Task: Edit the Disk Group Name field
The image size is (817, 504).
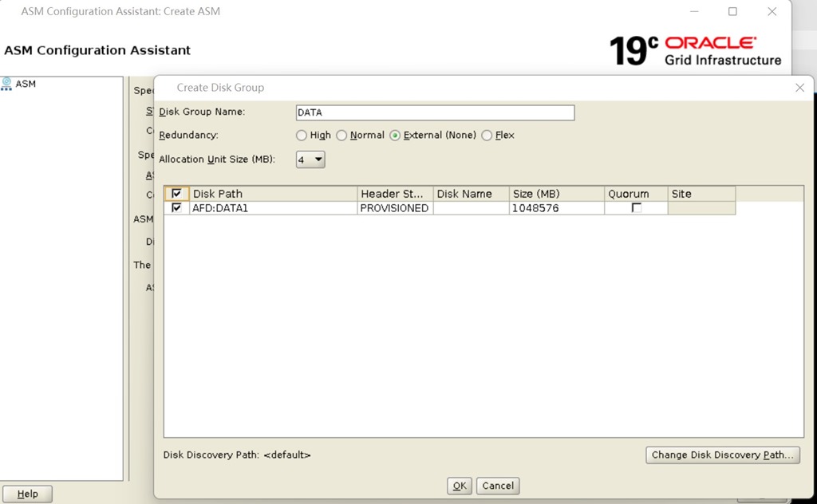Action: click(435, 112)
